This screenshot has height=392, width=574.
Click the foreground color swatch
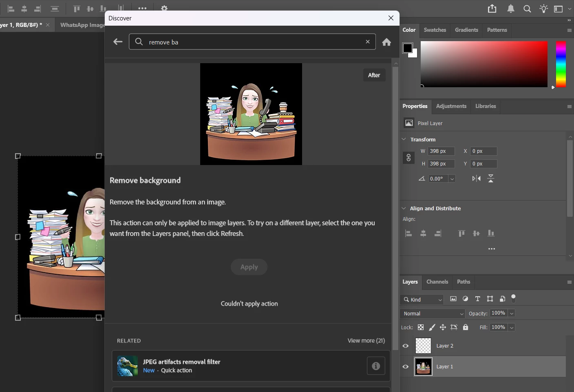click(x=407, y=48)
